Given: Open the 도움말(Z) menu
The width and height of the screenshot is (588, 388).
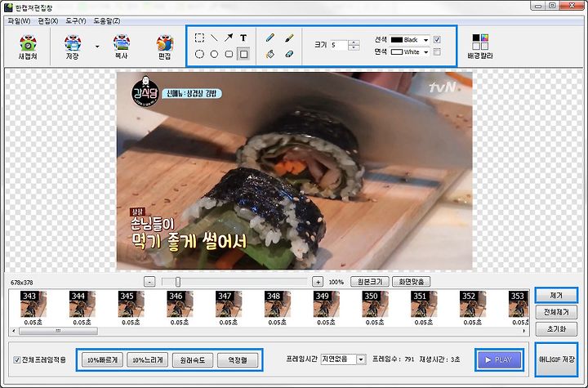Looking at the screenshot, I should pyautogui.click(x=107, y=21).
